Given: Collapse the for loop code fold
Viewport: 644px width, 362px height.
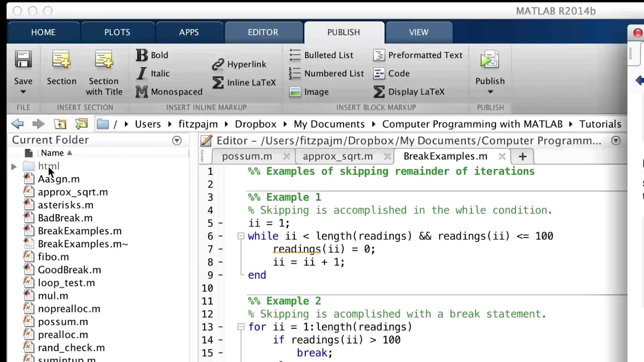Looking at the screenshot, I should point(240,327).
